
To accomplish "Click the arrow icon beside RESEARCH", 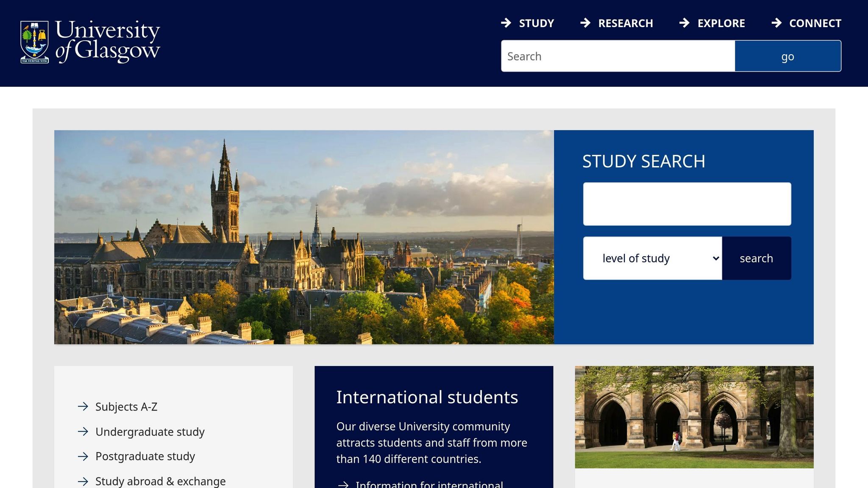I will point(586,23).
